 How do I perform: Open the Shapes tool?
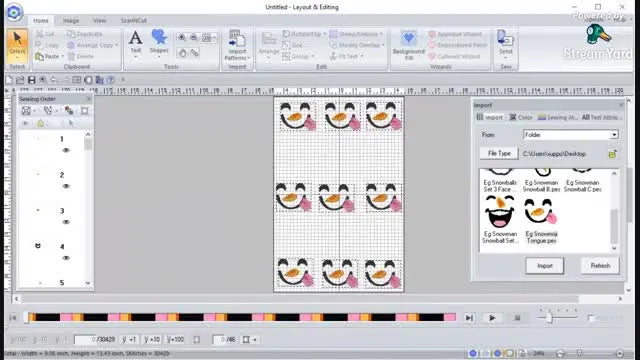159,42
